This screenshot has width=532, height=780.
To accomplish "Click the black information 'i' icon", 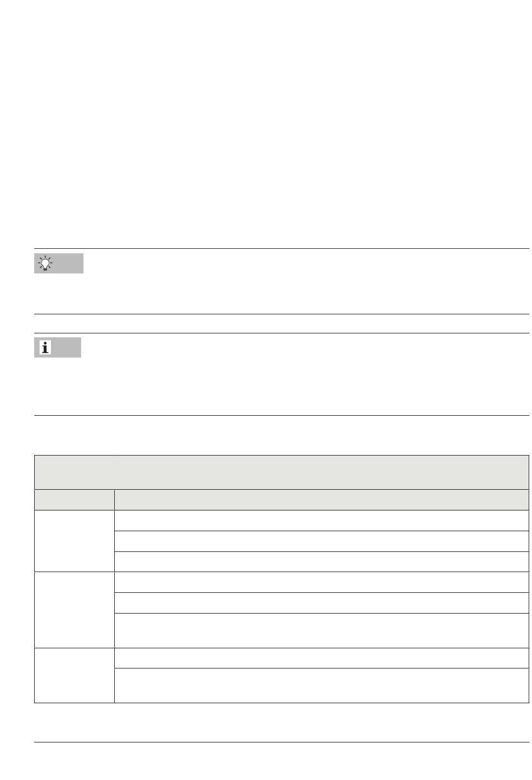I will (45, 347).
